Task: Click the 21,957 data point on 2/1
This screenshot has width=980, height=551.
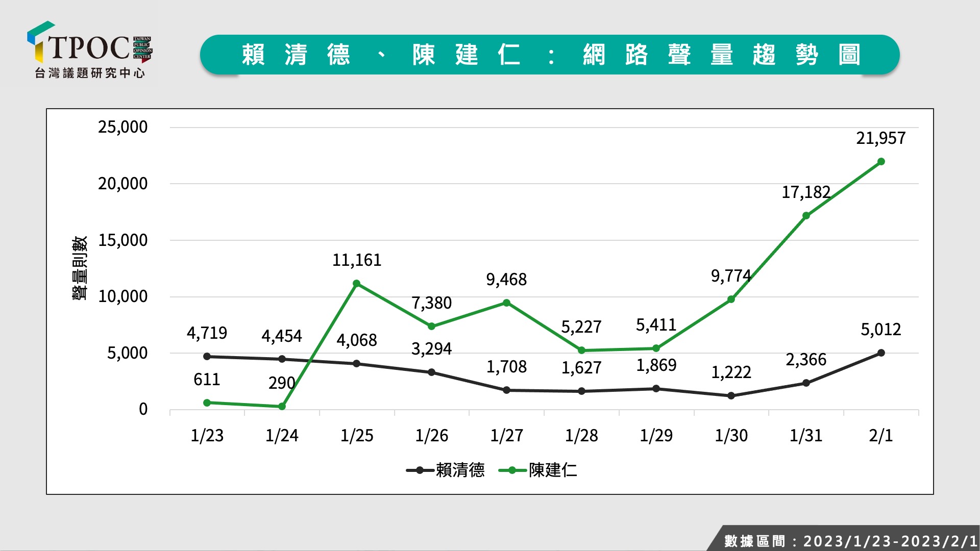Action: pyautogui.click(x=881, y=162)
